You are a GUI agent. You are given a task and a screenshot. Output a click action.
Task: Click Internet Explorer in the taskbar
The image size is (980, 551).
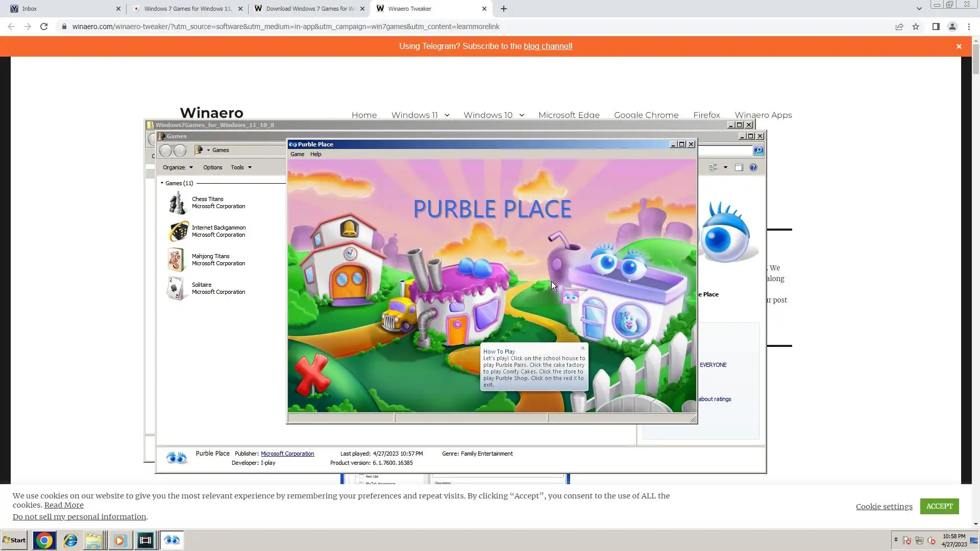coord(70,540)
